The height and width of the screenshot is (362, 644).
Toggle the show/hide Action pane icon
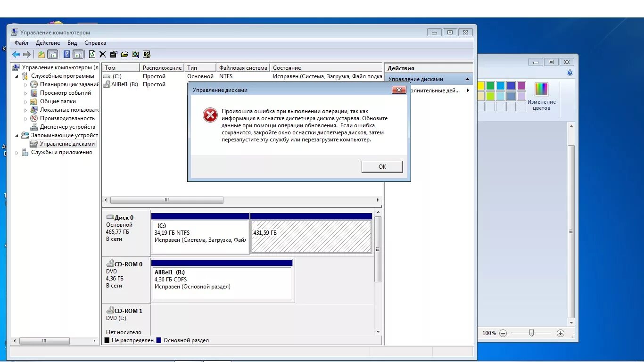pyautogui.click(x=78, y=55)
